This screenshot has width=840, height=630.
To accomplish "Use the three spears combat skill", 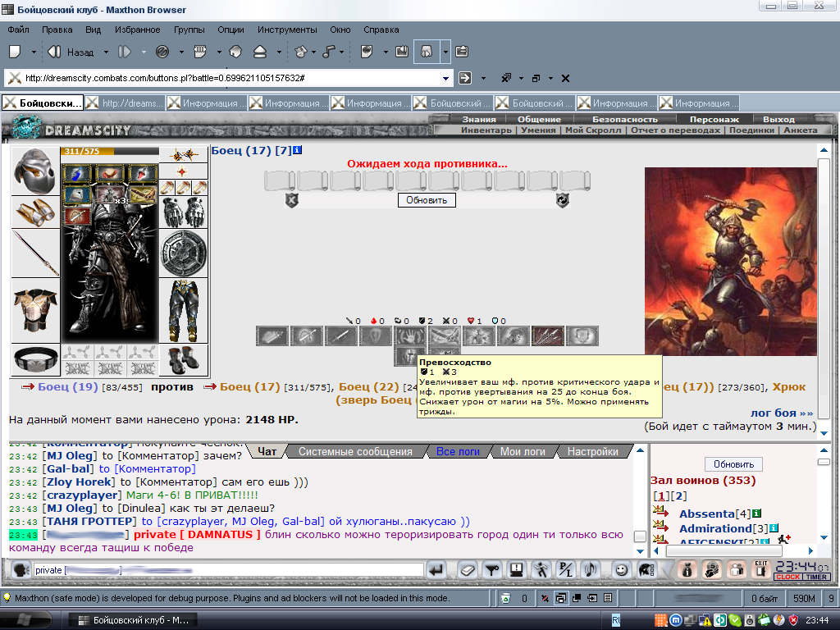I will 547,336.
